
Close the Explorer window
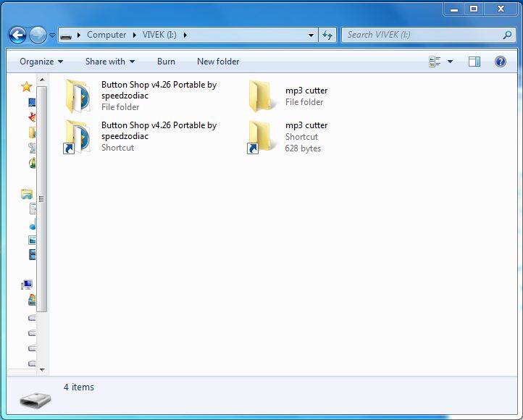(x=501, y=9)
